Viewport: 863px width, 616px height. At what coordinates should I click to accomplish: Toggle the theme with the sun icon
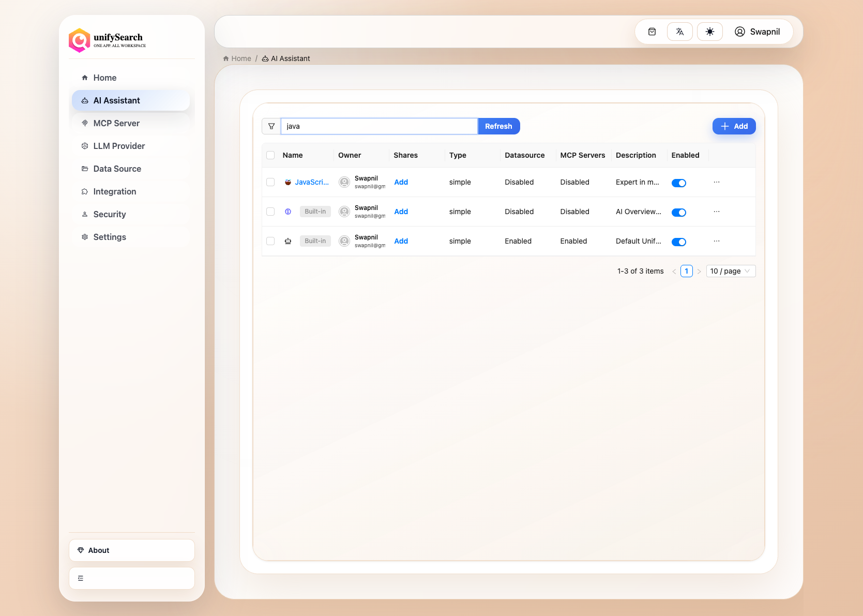709,32
